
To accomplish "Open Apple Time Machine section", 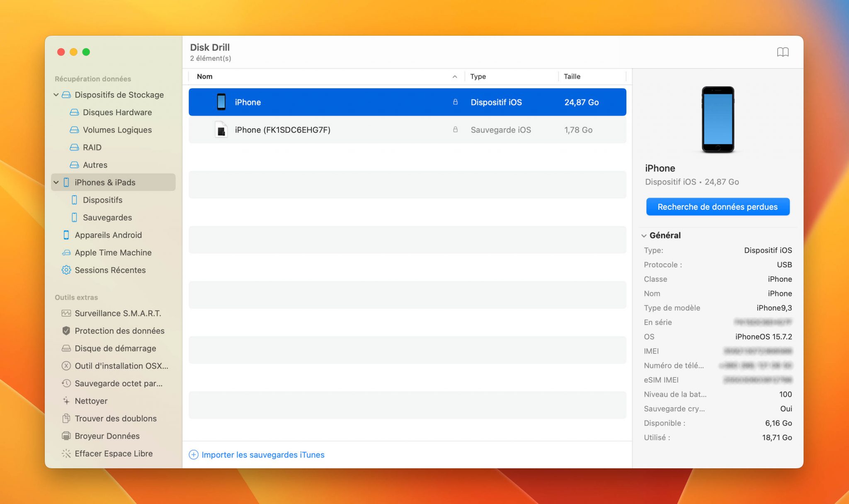I will pyautogui.click(x=113, y=252).
